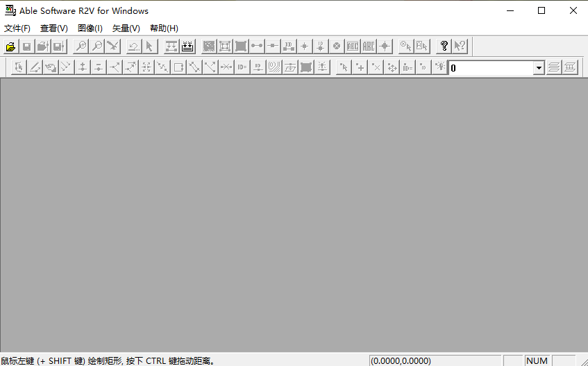Click the download-to-tray arrows icon
The image size is (588, 366).
click(187, 46)
